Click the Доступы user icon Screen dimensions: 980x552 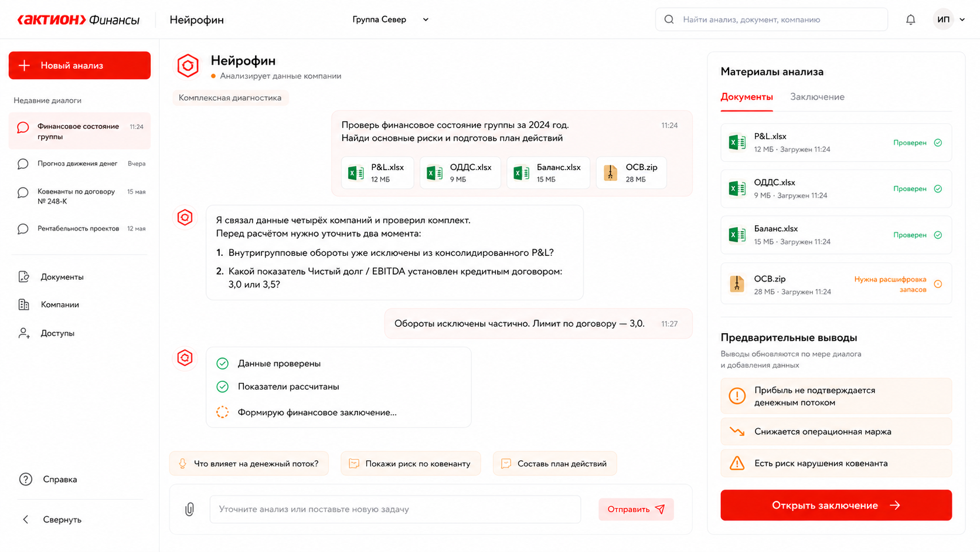(23, 333)
